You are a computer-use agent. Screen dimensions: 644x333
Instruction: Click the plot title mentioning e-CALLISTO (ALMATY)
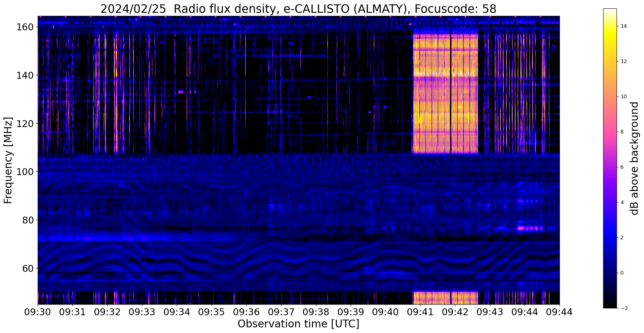click(298, 9)
